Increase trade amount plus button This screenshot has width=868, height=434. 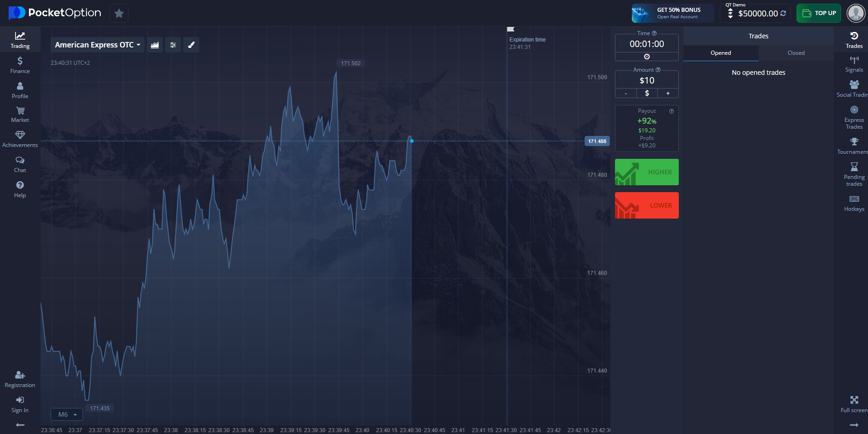tap(668, 93)
